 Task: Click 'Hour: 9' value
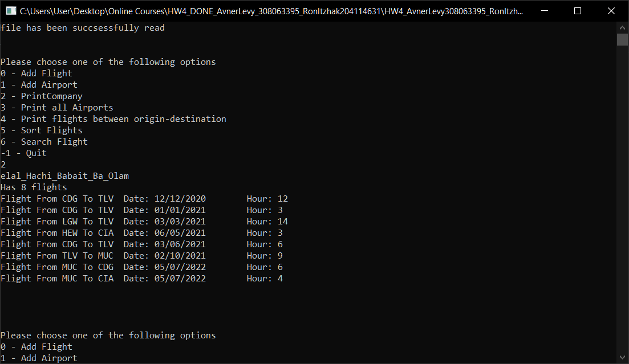pyautogui.click(x=265, y=256)
